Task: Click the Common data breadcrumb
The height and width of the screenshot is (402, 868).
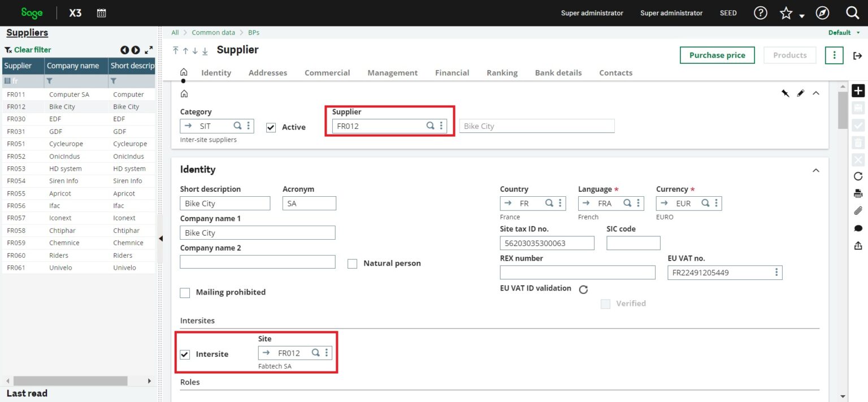Action: point(213,33)
